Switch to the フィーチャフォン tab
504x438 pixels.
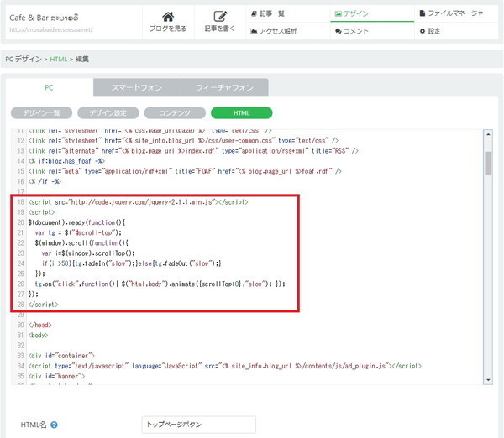224,87
